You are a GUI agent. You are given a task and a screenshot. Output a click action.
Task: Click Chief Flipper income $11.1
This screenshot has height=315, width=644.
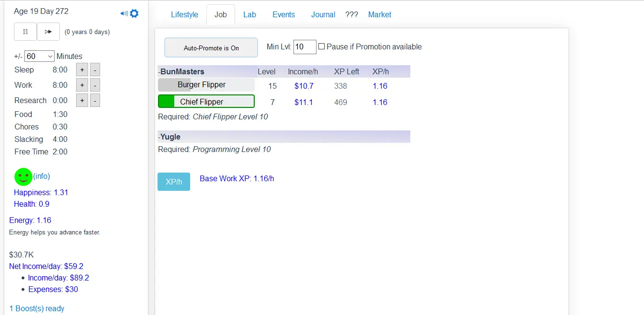(x=304, y=102)
